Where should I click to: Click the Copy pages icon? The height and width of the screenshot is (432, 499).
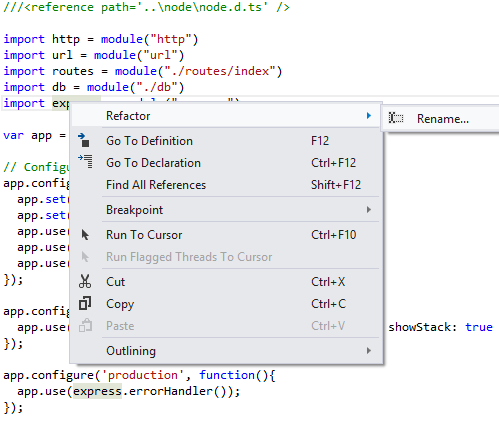click(x=85, y=303)
